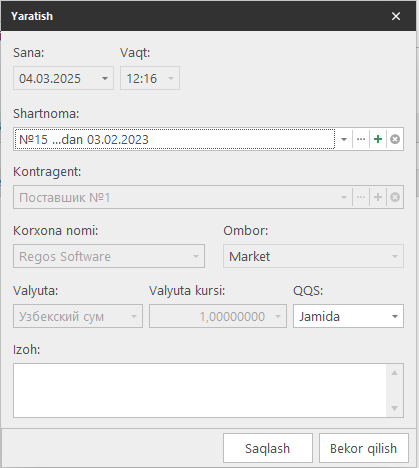The width and height of the screenshot is (419, 468).
Task: Click the Izoh scrollbar down arrow
Action: click(394, 408)
